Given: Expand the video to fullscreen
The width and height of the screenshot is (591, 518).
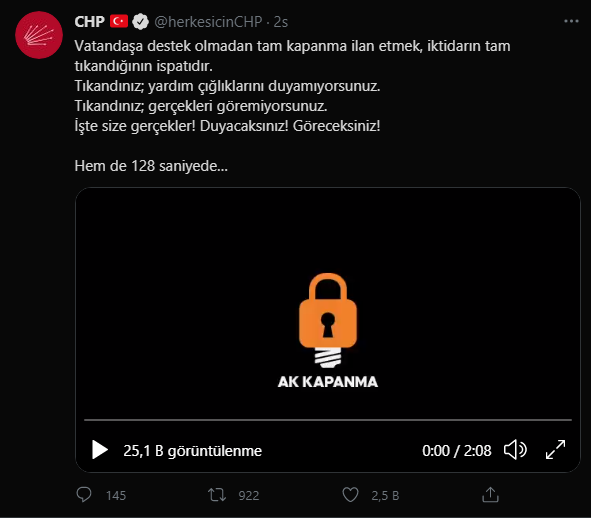Looking at the screenshot, I should 556,450.
